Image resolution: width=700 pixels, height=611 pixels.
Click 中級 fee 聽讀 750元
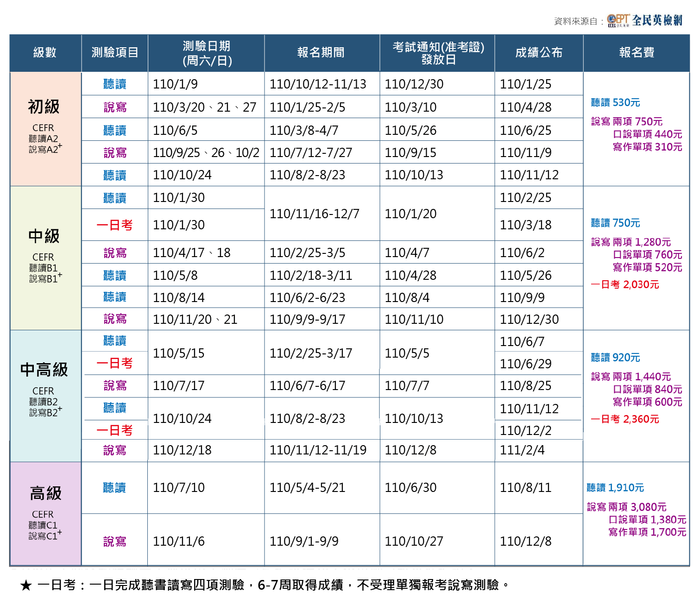pos(615,223)
